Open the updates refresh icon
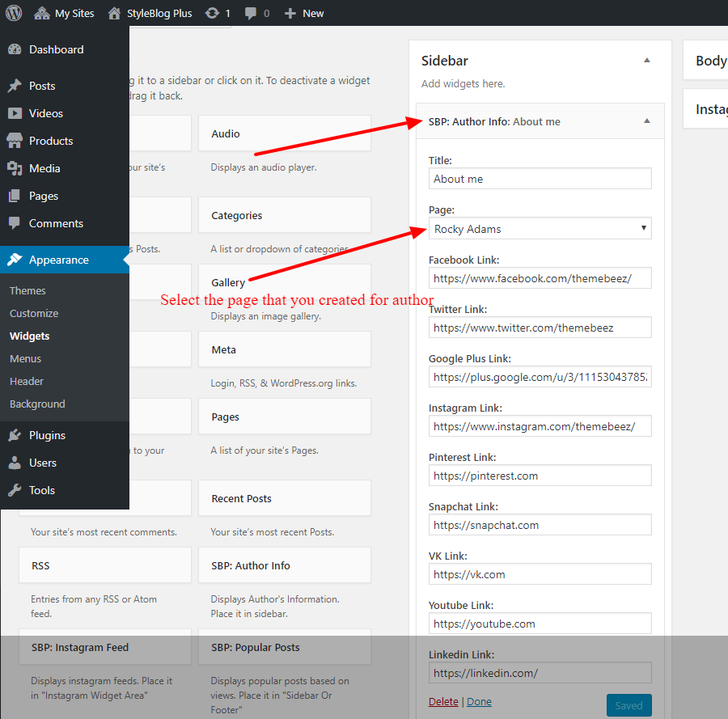Image resolution: width=728 pixels, height=719 pixels. tap(212, 14)
